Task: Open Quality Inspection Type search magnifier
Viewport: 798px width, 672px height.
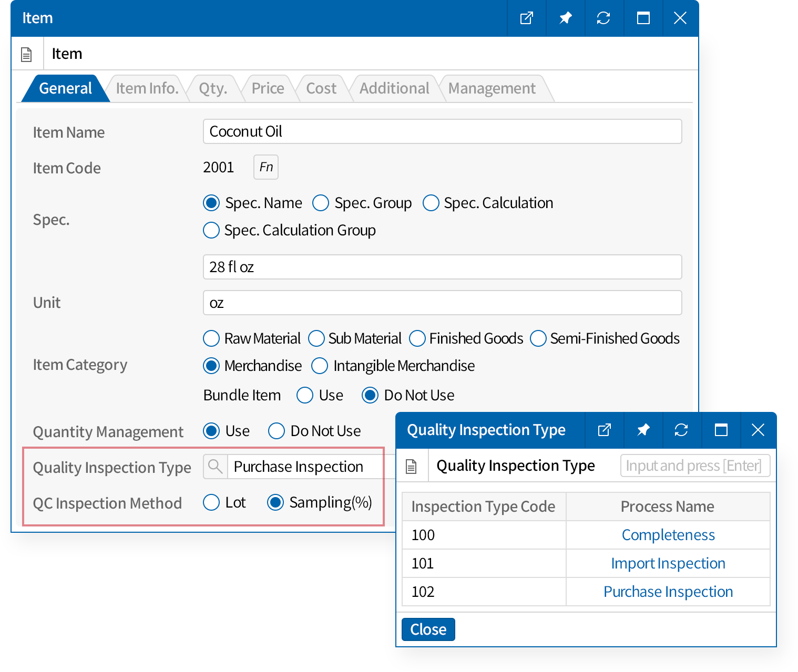Action: [215, 466]
